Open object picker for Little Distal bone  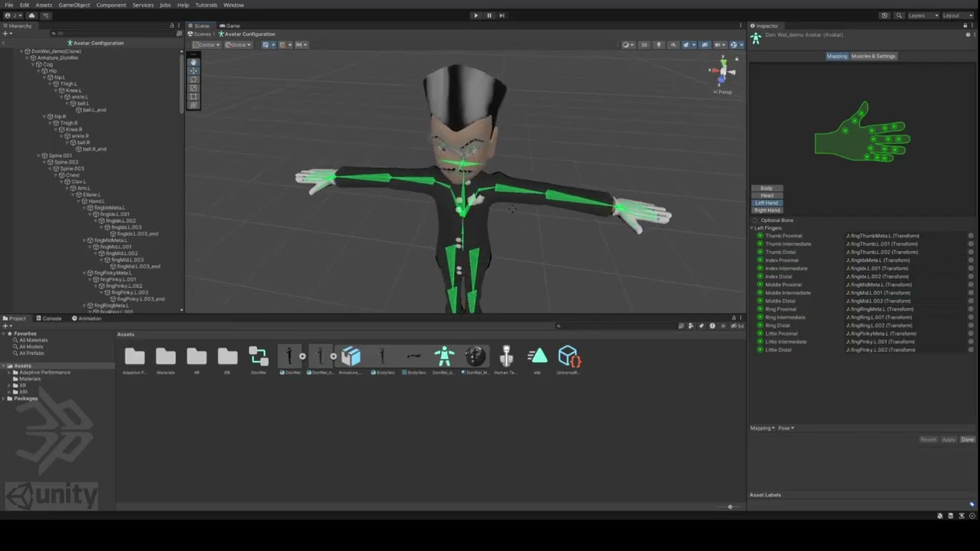coord(971,350)
